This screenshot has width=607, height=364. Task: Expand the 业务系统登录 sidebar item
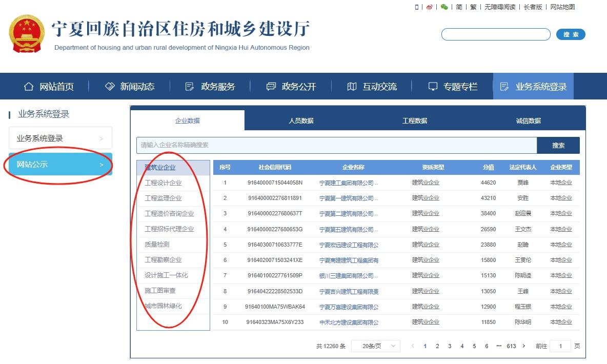pyautogui.click(x=60, y=138)
